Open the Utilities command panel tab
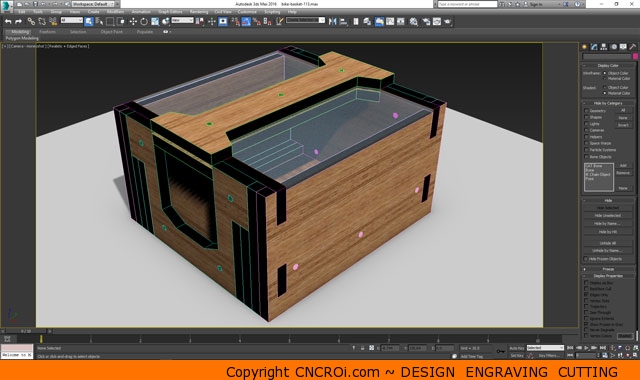The height and width of the screenshot is (380, 640). 633,47
